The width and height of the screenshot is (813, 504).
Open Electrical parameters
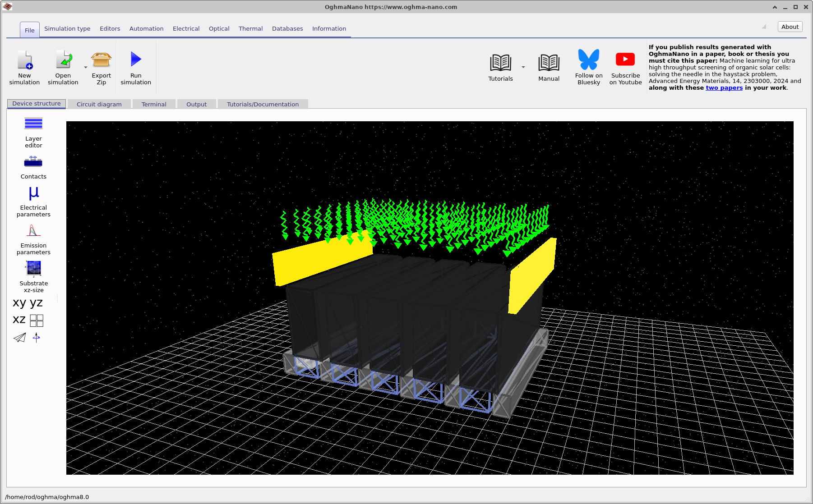pyautogui.click(x=33, y=198)
